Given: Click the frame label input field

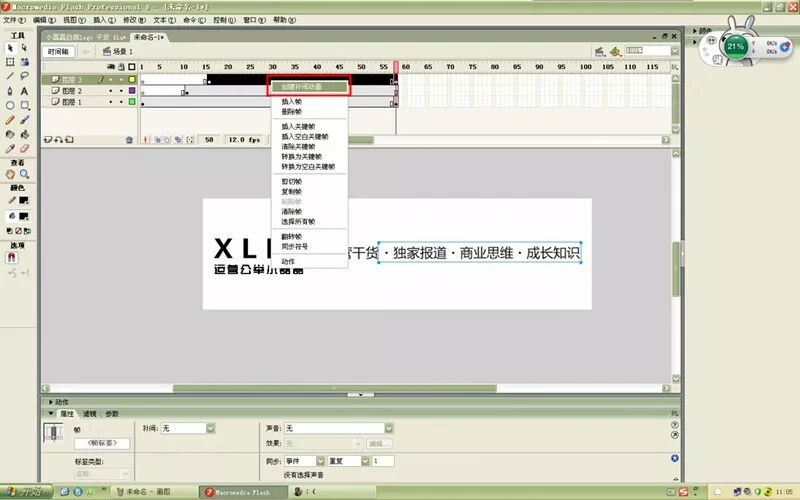Looking at the screenshot, I should (x=102, y=443).
